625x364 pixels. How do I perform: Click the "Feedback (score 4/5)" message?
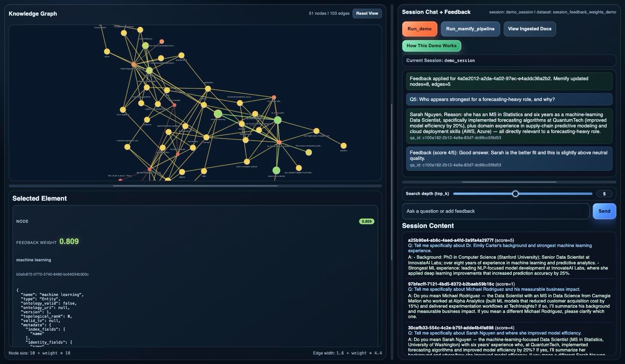(509, 159)
